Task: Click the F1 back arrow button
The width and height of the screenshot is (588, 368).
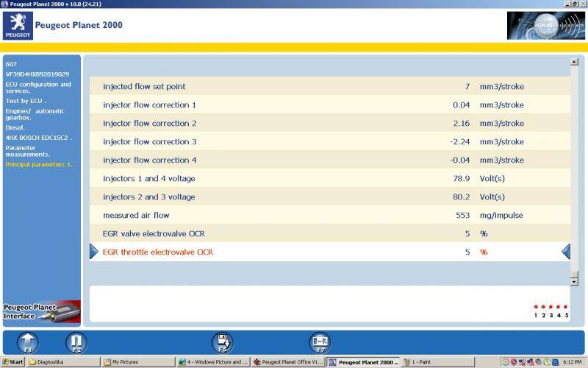Action: 27,342
